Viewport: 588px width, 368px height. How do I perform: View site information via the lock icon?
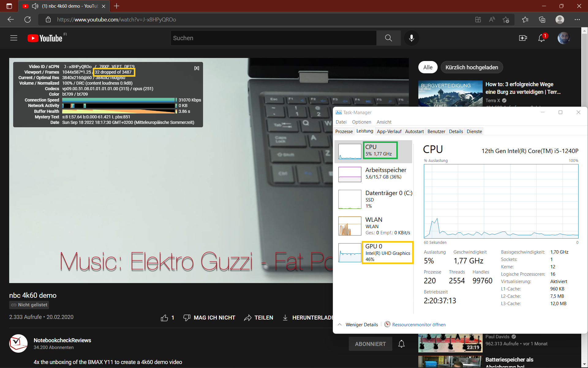click(x=48, y=20)
